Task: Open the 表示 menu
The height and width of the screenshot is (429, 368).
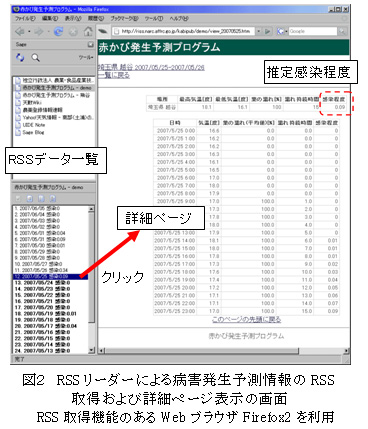Action: coord(73,19)
